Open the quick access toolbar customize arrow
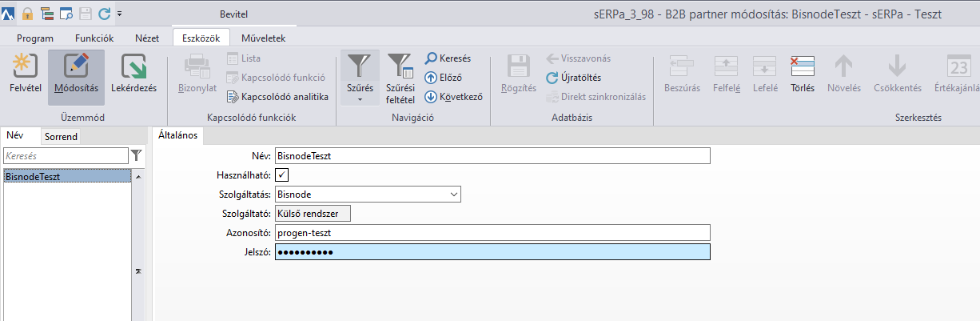980x321 pixels. point(119,14)
